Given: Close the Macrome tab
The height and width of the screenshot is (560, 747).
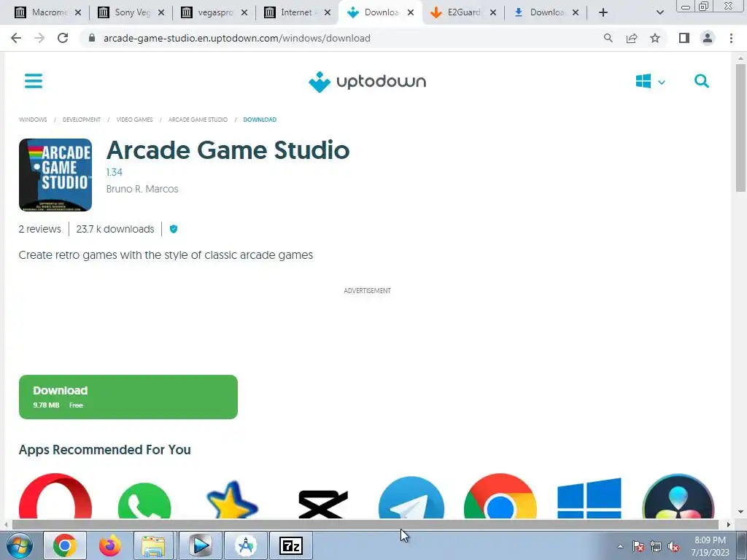Looking at the screenshot, I should coord(78,12).
